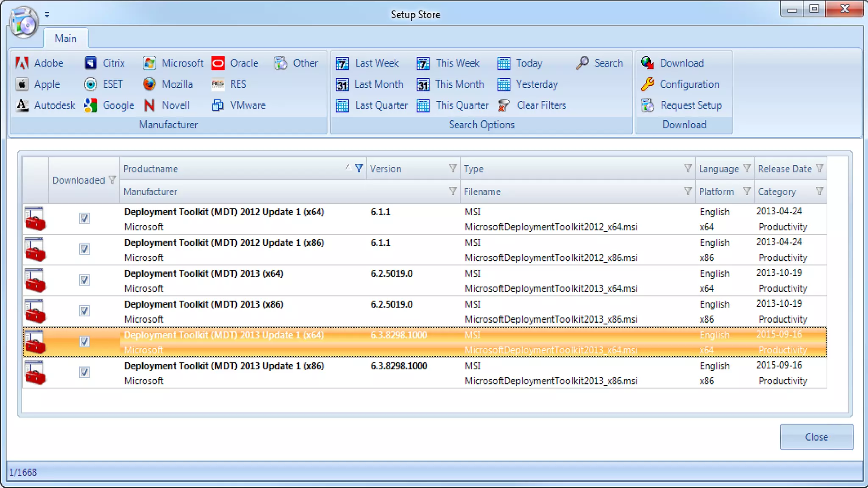
Task: Filter setups by This Quarter icon
Action: [423, 105]
